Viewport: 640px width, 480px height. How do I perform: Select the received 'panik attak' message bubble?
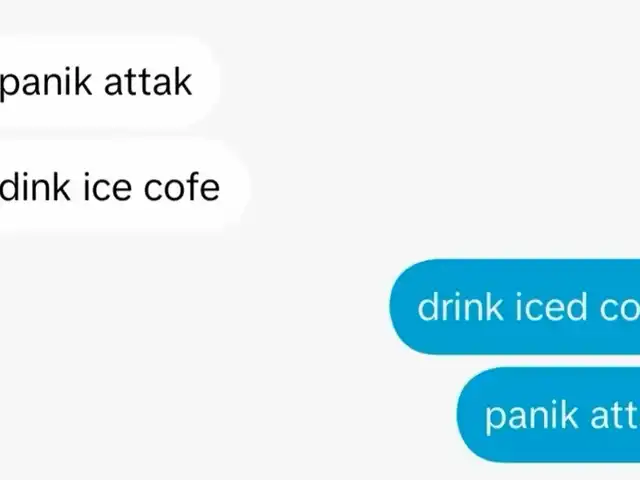click(x=109, y=82)
